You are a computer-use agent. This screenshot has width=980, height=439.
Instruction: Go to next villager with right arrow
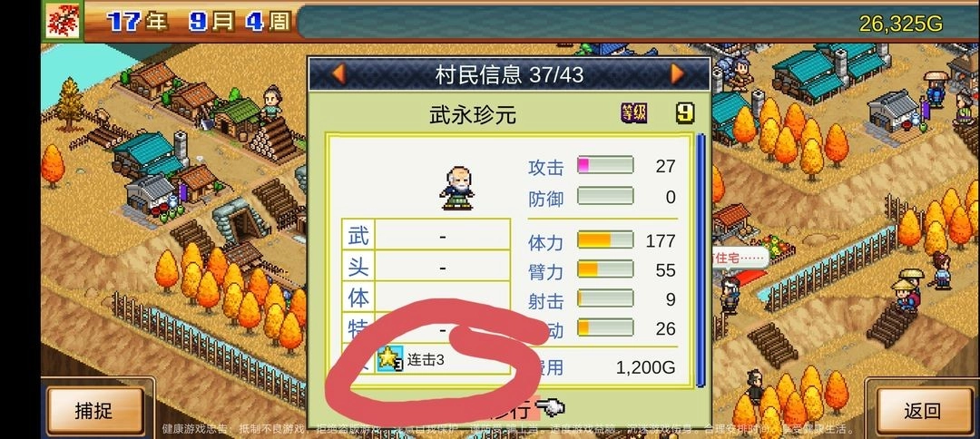pyautogui.click(x=678, y=74)
